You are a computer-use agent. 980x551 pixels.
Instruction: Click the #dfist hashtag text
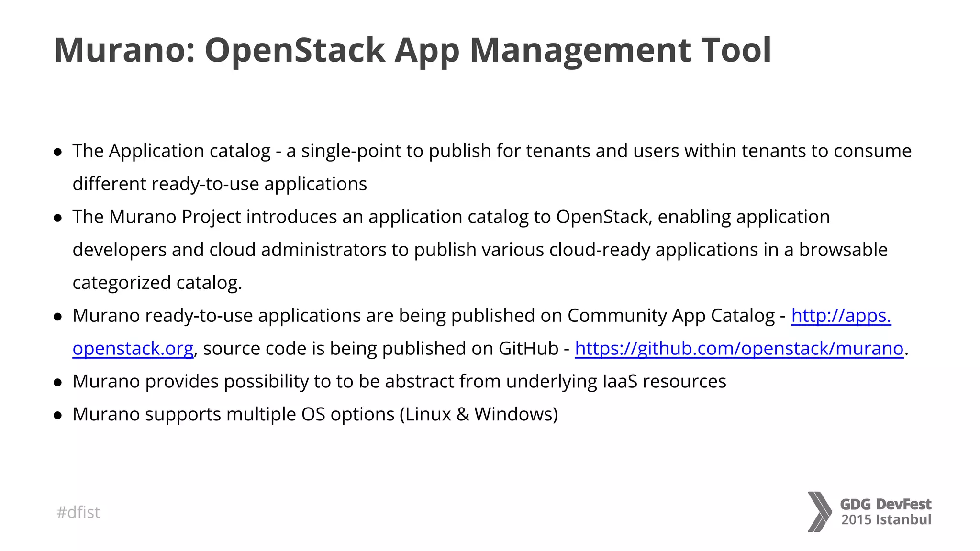pos(78,512)
